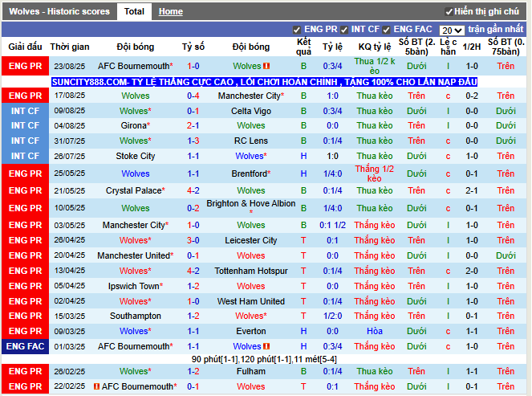Image resolution: width=532 pixels, height=396 pixels.
Task: Open Tottenham Hotspur team link
Action: [251, 271]
